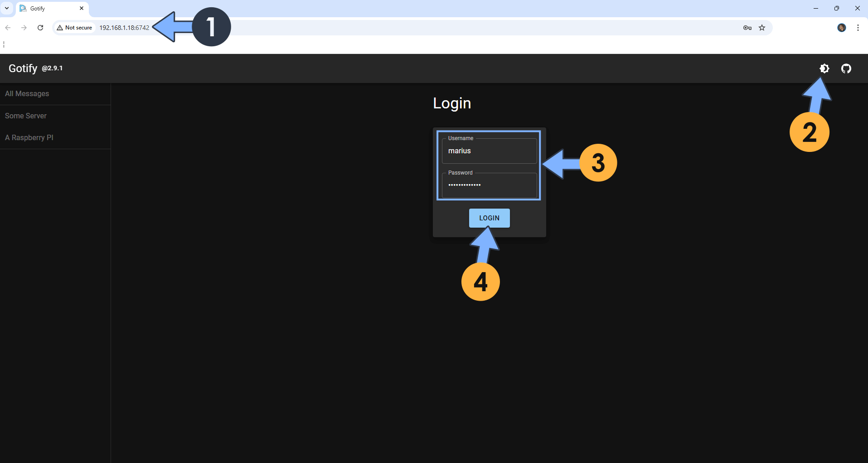Focus the Username input field

pyautogui.click(x=489, y=151)
